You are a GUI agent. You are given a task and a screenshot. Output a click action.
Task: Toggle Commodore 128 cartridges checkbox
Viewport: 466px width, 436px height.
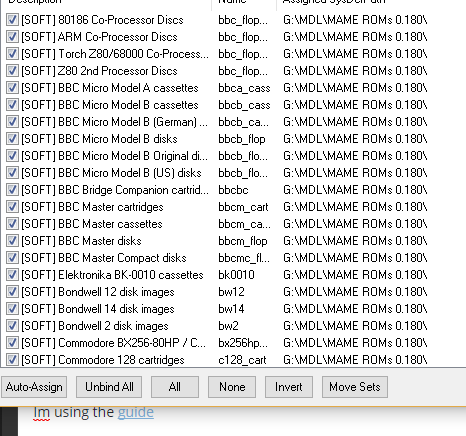[x=12, y=360]
